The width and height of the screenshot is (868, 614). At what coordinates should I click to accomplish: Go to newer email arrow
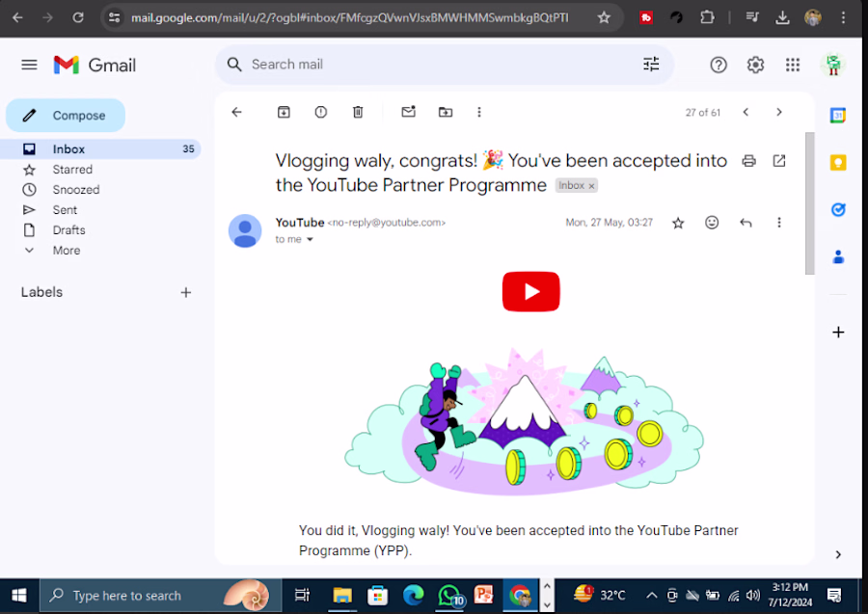click(746, 112)
